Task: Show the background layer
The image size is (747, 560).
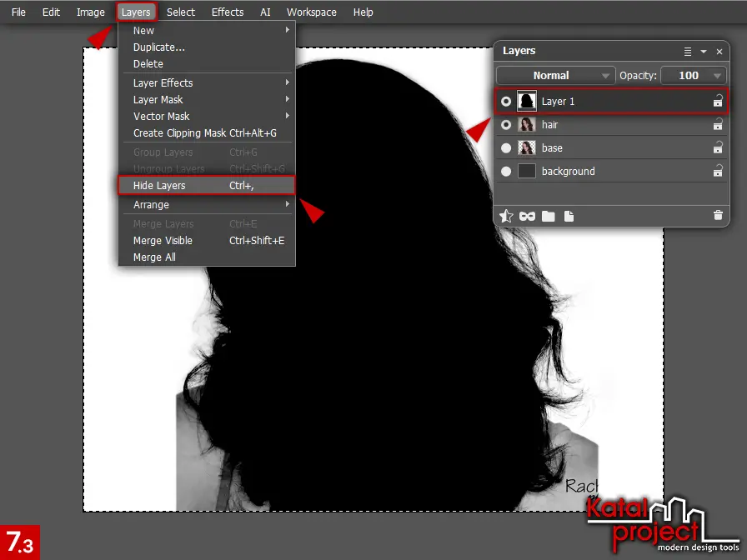Action: 506,171
